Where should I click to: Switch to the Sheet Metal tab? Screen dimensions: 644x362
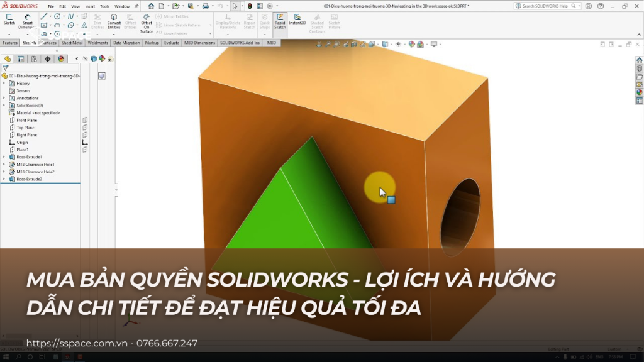point(72,43)
